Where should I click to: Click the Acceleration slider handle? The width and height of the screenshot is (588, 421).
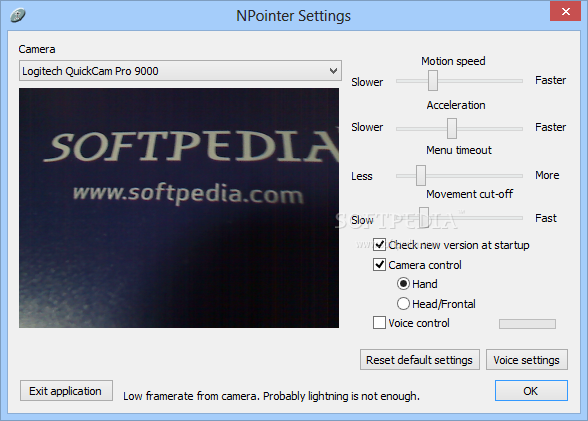(x=452, y=128)
